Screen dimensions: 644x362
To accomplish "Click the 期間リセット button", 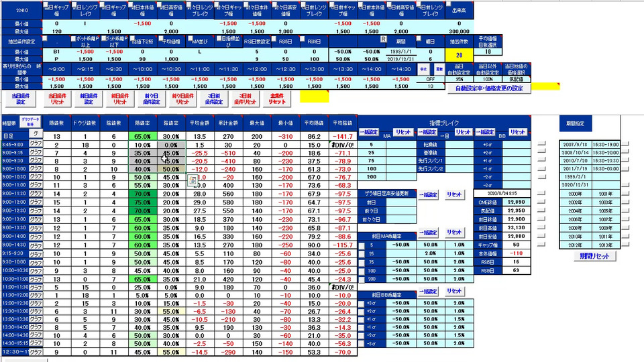I will [x=594, y=256].
